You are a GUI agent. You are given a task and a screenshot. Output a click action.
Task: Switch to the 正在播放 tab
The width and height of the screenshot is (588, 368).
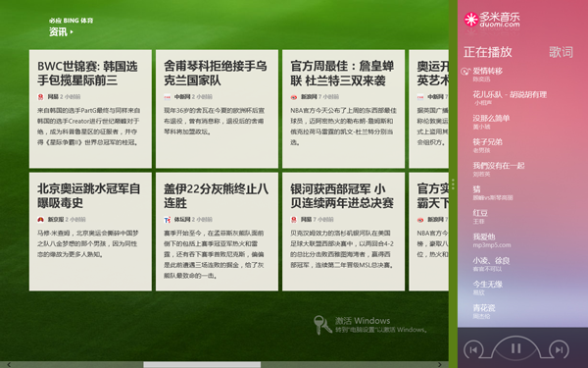[488, 52]
